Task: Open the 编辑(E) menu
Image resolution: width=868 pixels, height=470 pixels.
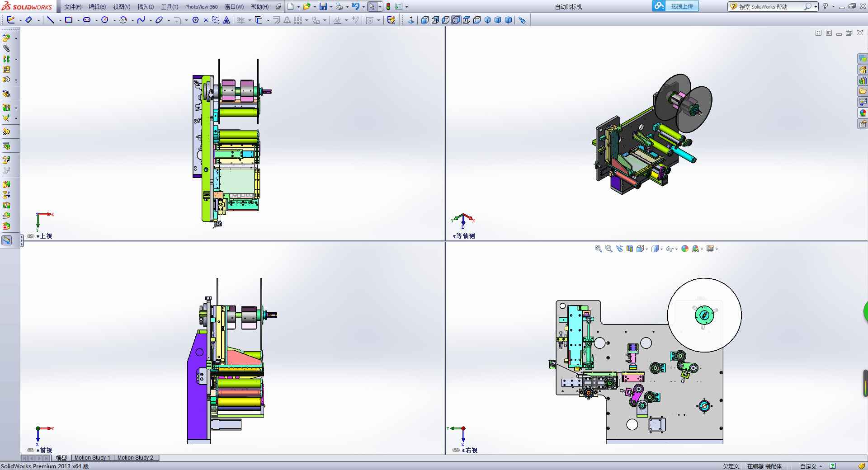Action: pyautogui.click(x=97, y=7)
